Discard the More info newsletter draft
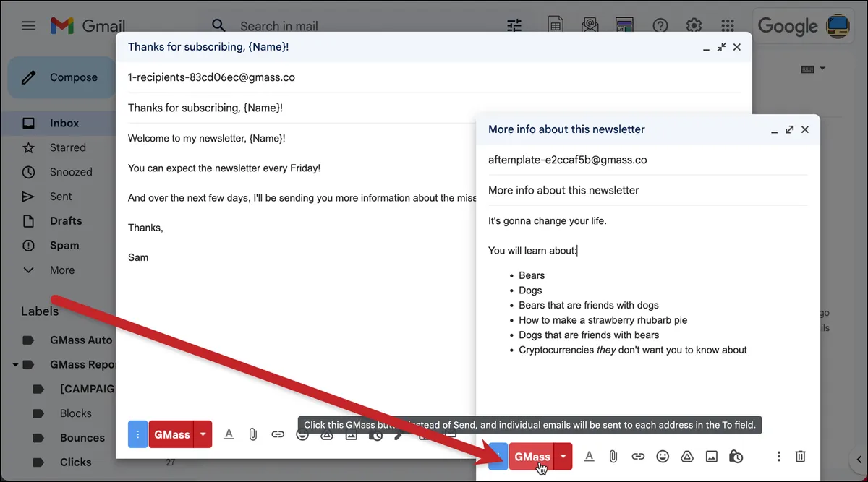 (801, 457)
